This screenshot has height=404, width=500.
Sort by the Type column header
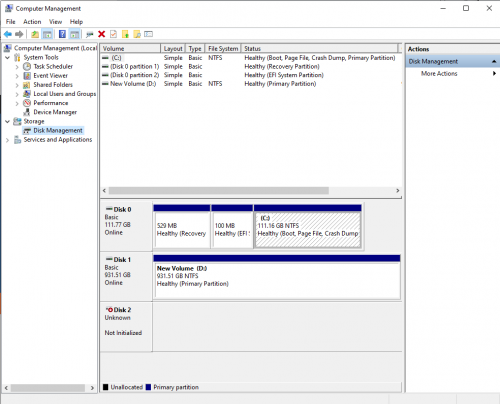195,49
